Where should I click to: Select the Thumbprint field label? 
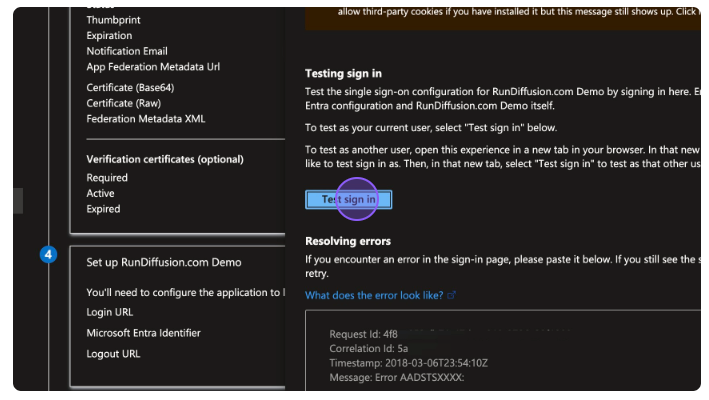coord(113,19)
